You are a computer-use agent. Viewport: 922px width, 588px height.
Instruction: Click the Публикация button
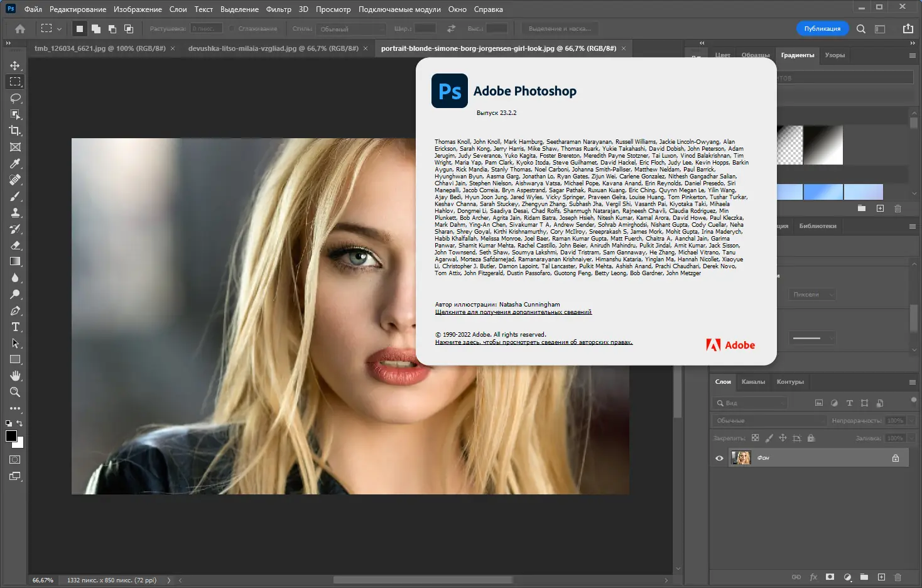[822, 28]
